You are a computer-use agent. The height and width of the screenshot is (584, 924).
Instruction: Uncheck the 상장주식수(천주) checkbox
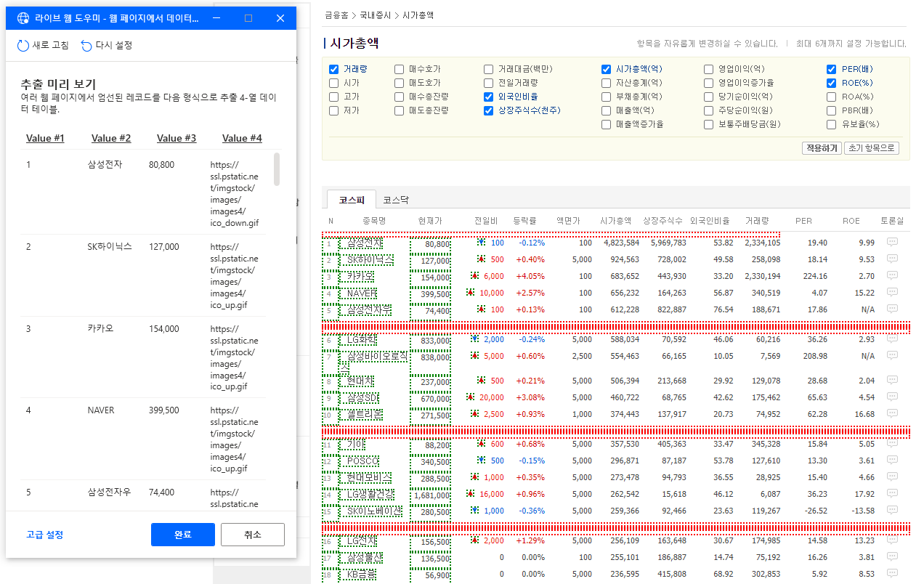489,110
